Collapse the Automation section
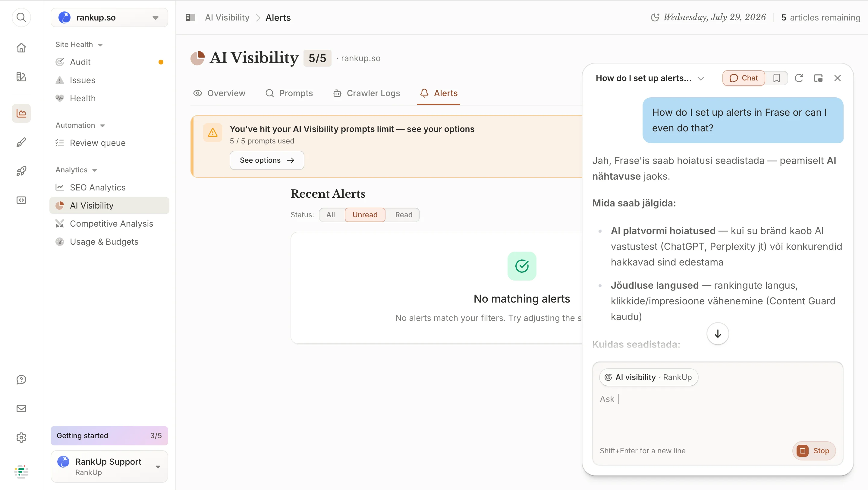 click(x=80, y=125)
